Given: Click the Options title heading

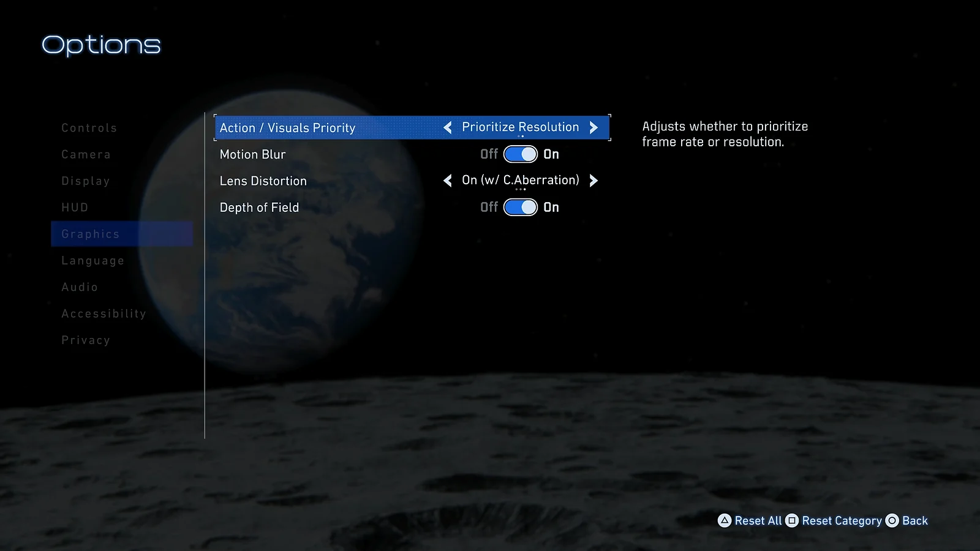Looking at the screenshot, I should click(x=101, y=45).
